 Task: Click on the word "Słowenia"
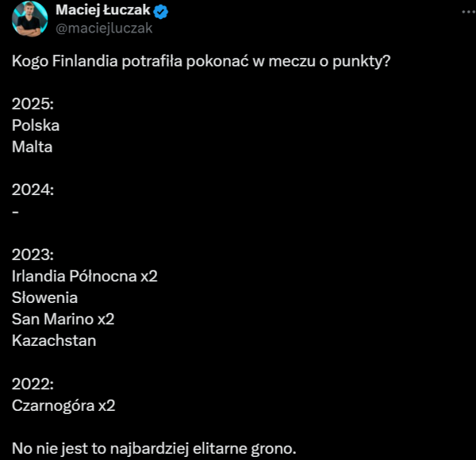[45, 297]
